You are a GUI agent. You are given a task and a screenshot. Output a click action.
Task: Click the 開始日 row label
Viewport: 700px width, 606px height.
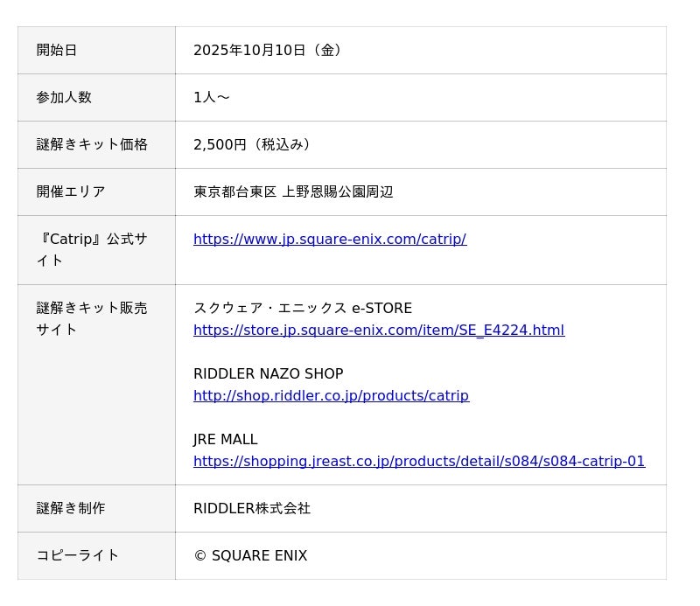tap(57, 50)
